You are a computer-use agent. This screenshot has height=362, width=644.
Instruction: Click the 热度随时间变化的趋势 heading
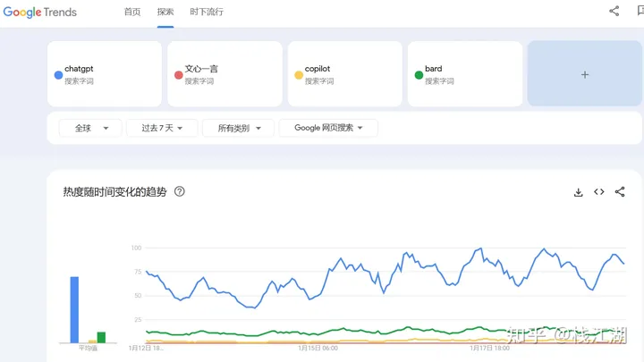tap(114, 191)
